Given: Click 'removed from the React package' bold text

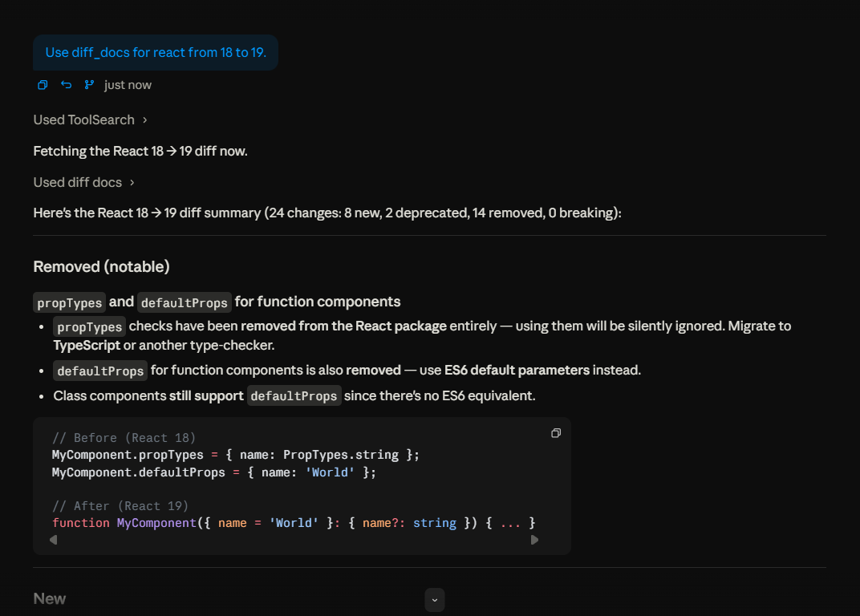Looking at the screenshot, I should coord(343,326).
